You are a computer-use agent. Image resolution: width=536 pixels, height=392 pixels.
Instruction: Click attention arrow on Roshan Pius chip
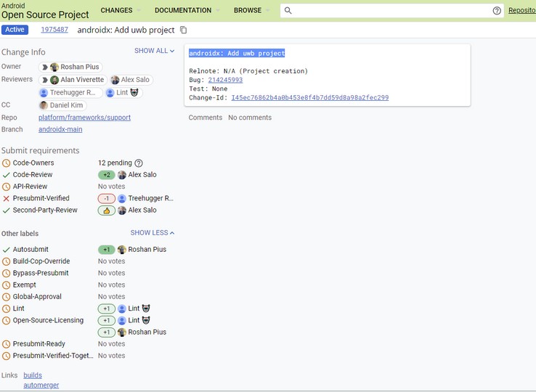click(x=45, y=67)
